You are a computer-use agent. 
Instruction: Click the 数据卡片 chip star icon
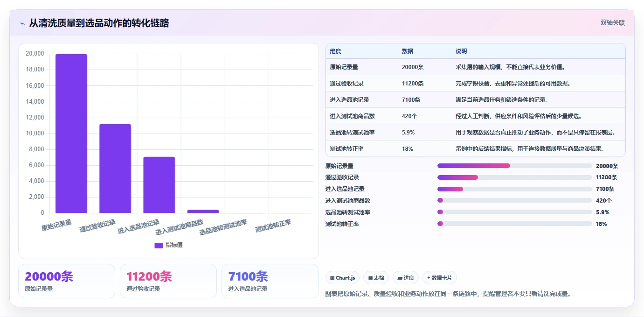pos(429,277)
